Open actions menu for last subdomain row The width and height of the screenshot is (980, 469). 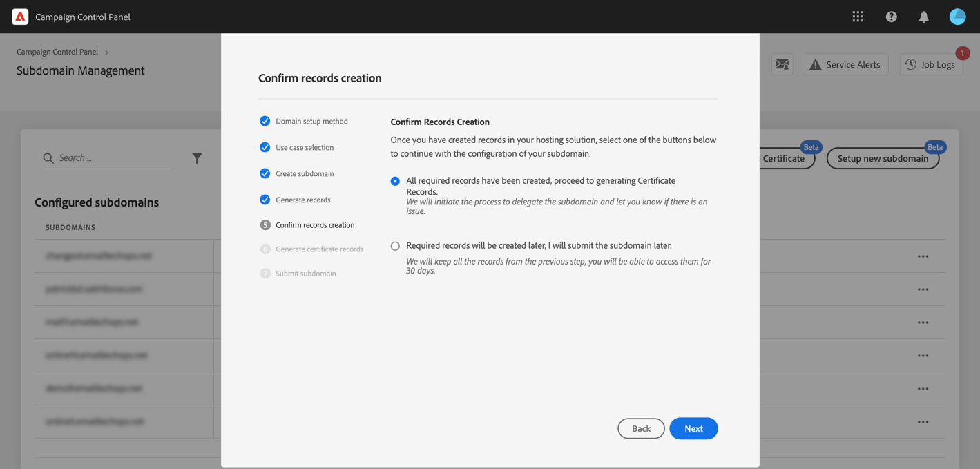coord(923,422)
